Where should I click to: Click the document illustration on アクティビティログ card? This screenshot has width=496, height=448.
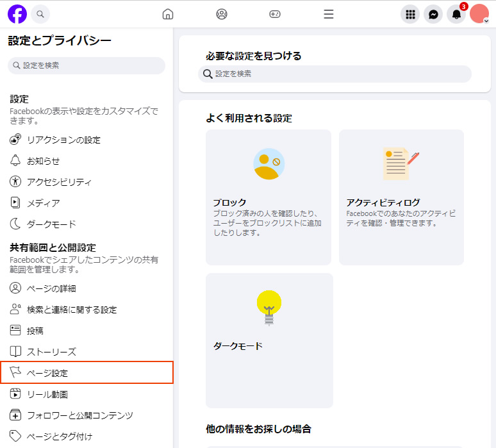[401, 163]
